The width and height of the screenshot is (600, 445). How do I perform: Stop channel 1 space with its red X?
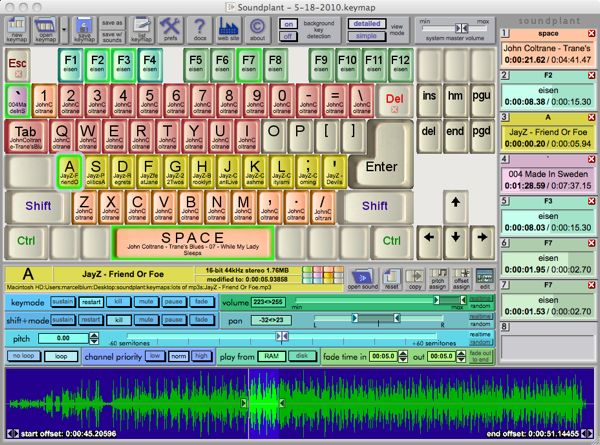591,34
